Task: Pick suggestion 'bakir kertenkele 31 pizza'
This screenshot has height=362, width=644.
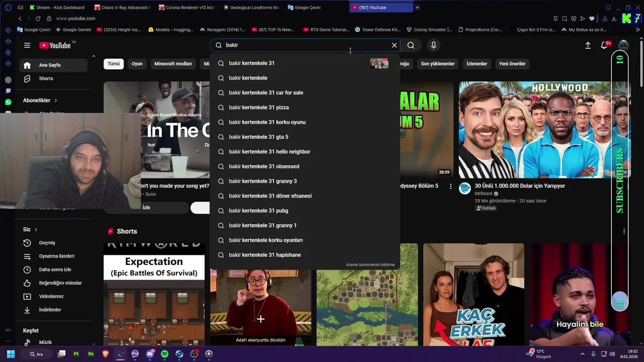Action: point(305,108)
